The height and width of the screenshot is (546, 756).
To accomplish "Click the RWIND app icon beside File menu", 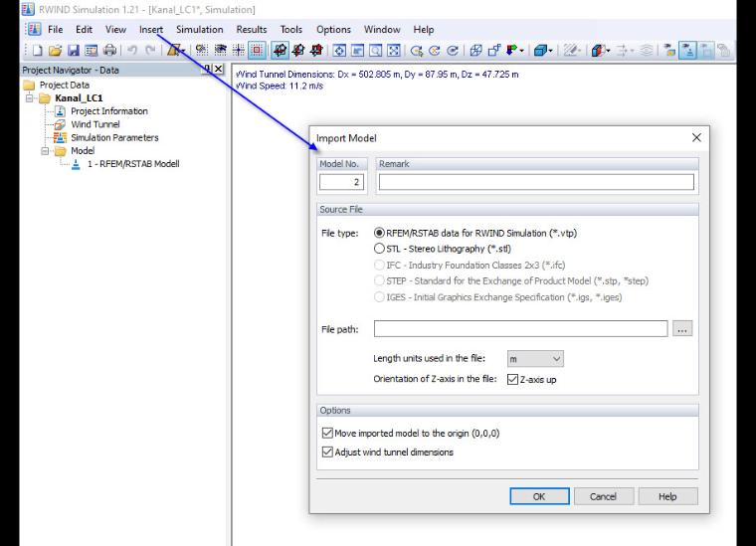I will tap(34, 30).
